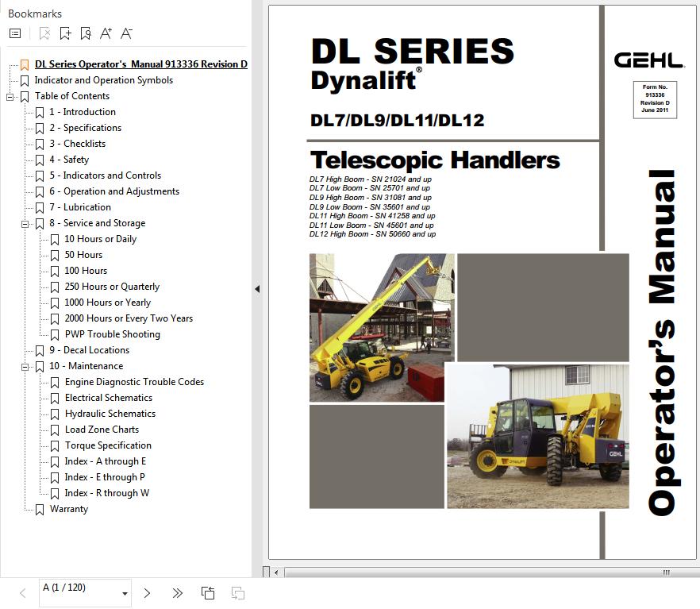Click bookmark icon beside 100 Hours

[x=55, y=271]
